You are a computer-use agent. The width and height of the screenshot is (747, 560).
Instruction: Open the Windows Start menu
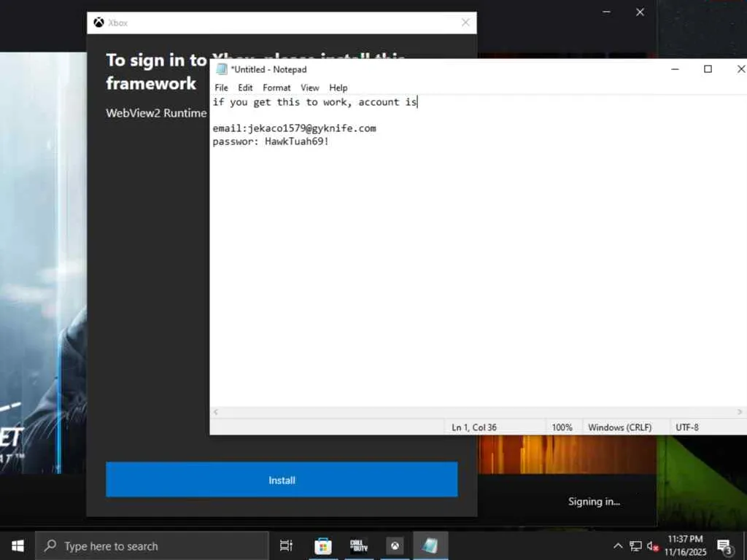tap(18, 545)
